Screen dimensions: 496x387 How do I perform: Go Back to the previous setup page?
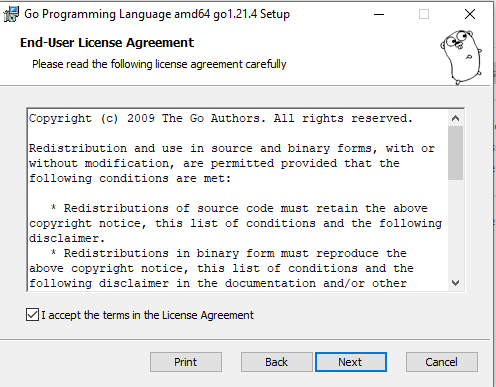277,362
